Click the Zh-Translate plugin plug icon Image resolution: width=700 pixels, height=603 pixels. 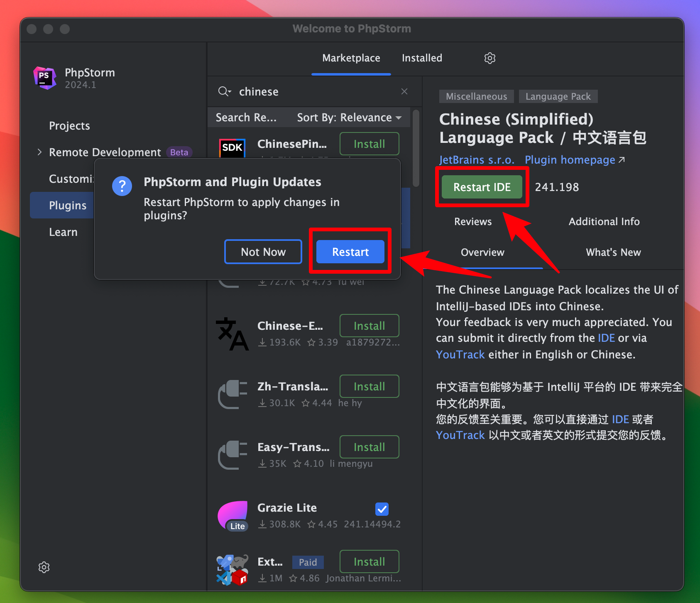[x=233, y=395]
